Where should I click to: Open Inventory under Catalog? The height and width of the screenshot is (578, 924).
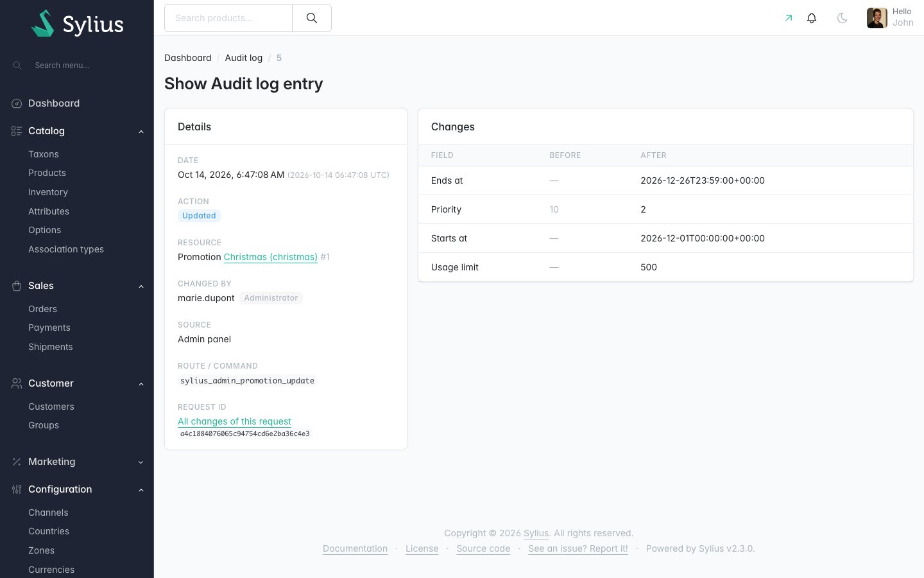(48, 192)
